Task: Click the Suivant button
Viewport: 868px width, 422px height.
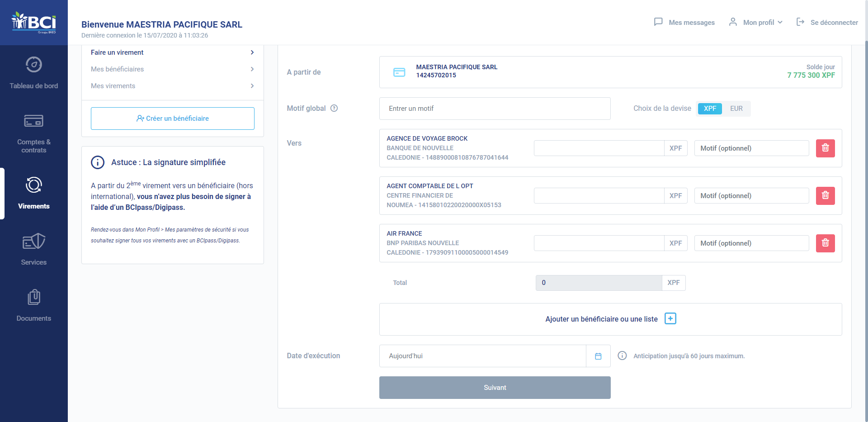Action: coord(495,388)
